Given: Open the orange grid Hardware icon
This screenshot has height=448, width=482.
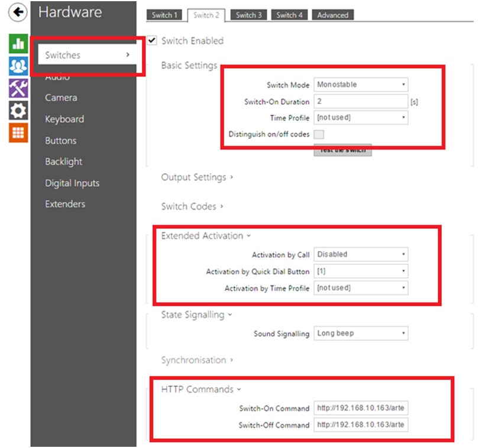Looking at the screenshot, I should coord(18,132).
